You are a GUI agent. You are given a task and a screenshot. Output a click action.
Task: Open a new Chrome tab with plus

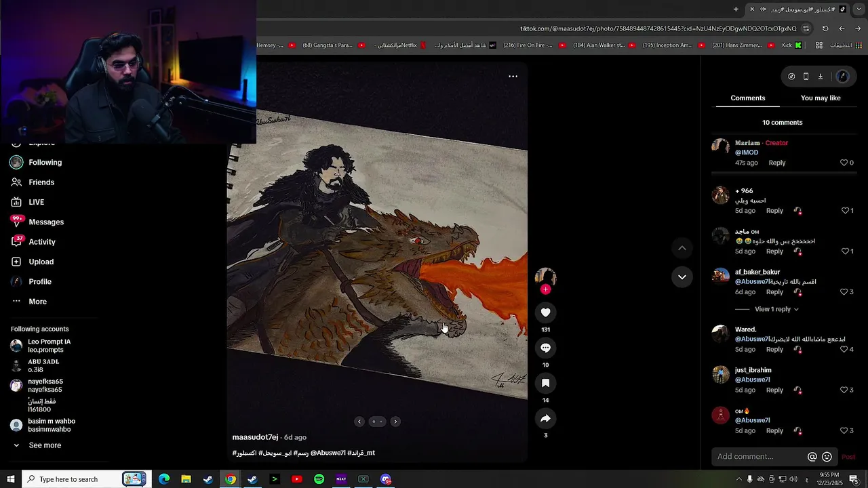point(736,9)
